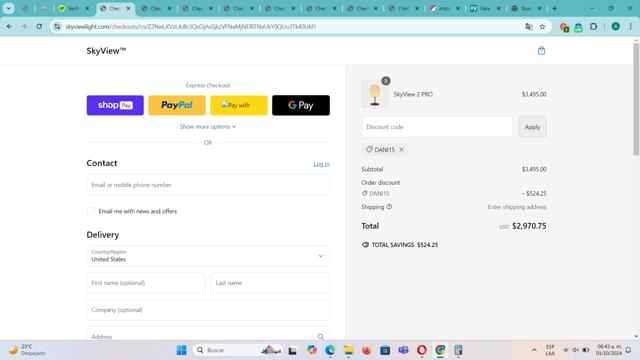The width and height of the screenshot is (640, 360).
Task: Click the taskbar Buscar search box
Action: pyautogui.click(x=238, y=350)
